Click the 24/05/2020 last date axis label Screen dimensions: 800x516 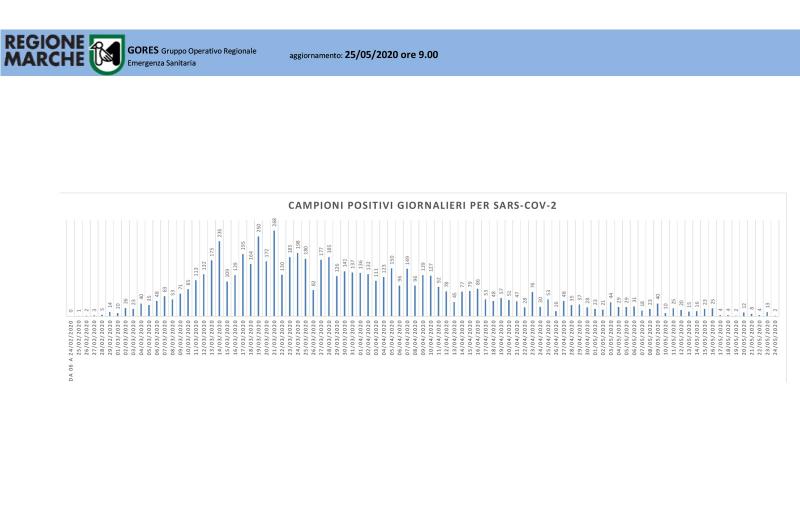pyautogui.click(x=776, y=337)
